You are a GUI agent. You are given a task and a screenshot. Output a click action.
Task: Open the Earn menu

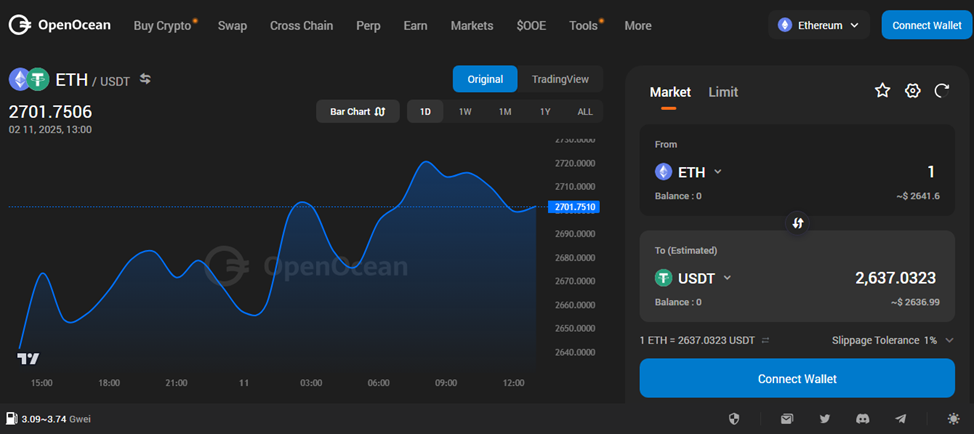pyautogui.click(x=416, y=25)
